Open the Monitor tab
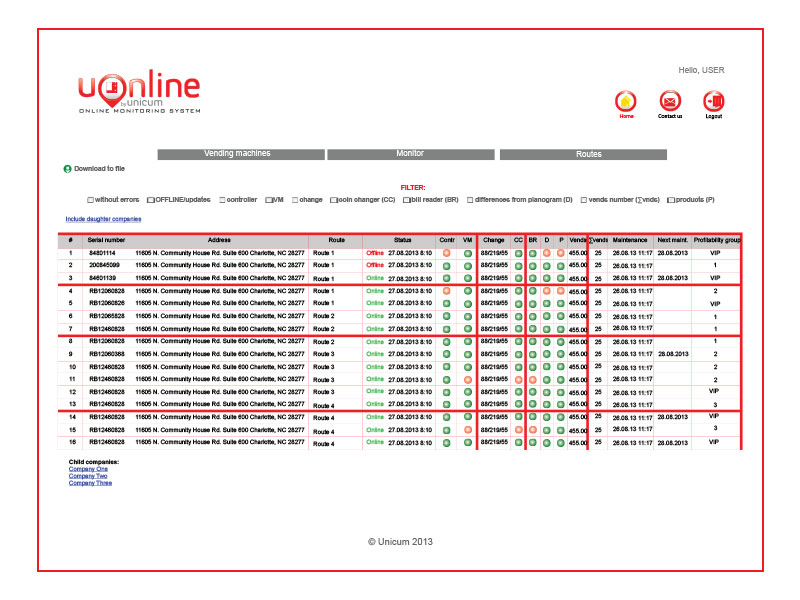800x600 pixels. coord(410,154)
